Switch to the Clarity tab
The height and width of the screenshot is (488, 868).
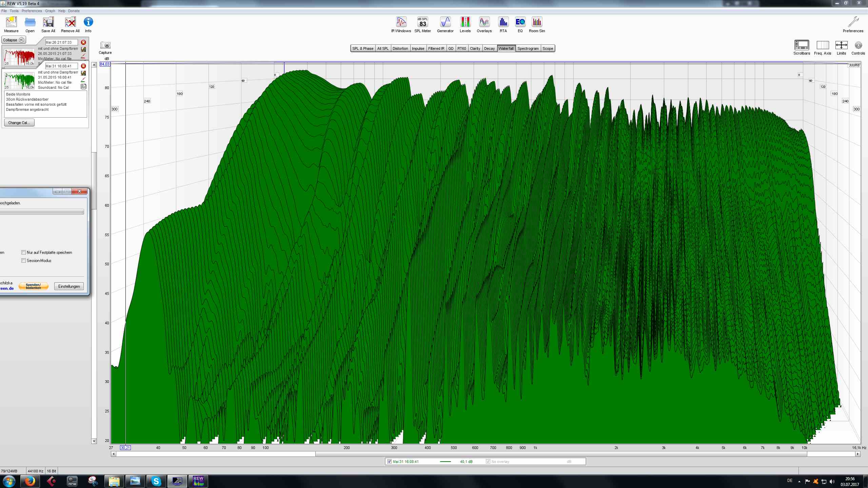pyautogui.click(x=475, y=48)
